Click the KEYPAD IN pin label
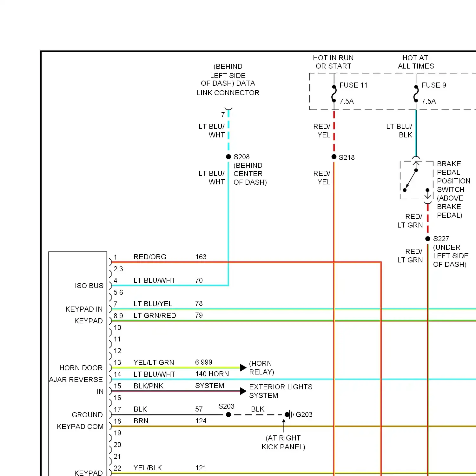 click(84, 309)
